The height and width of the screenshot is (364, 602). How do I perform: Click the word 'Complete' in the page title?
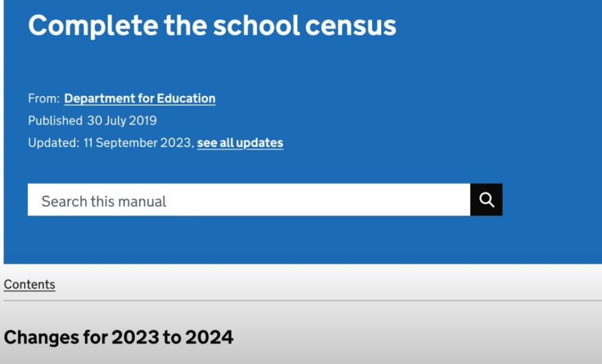click(x=93, y=26)
